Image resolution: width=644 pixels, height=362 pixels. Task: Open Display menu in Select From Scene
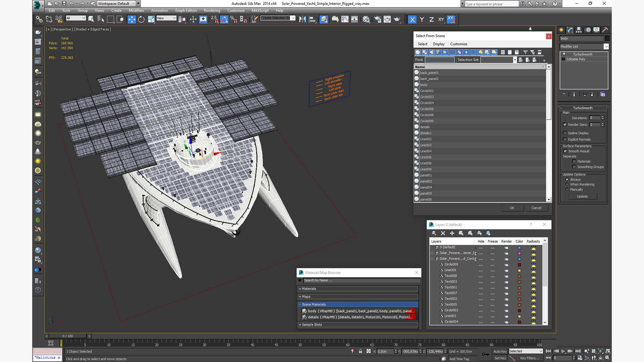pyautogui.click(x=438, y=44)
